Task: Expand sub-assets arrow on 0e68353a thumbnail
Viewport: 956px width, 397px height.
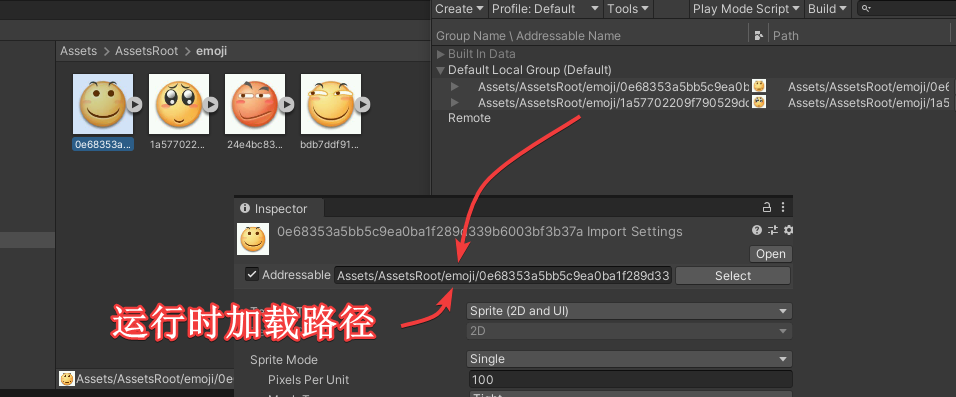Action: (x=135, y=105)
